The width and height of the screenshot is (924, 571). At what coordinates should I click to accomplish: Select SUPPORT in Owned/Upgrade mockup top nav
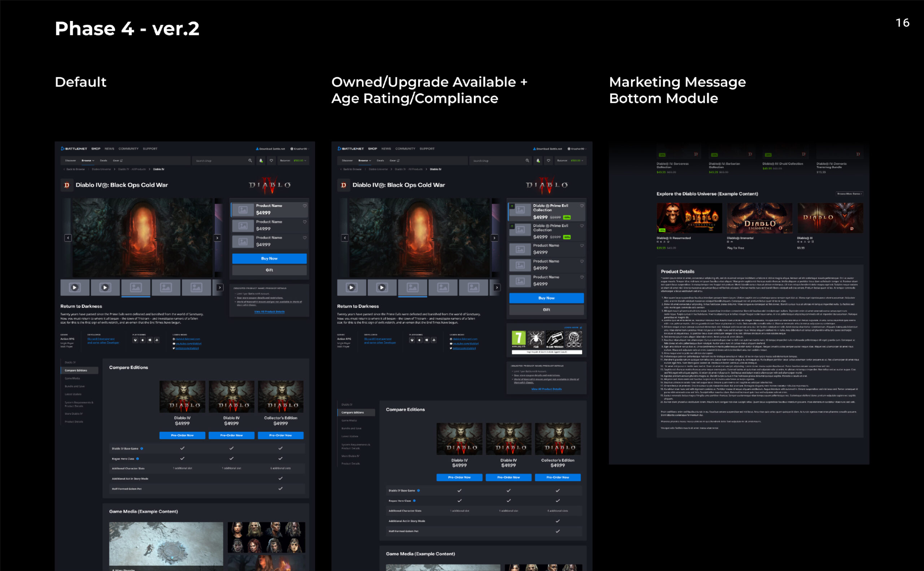pos(427,149)
